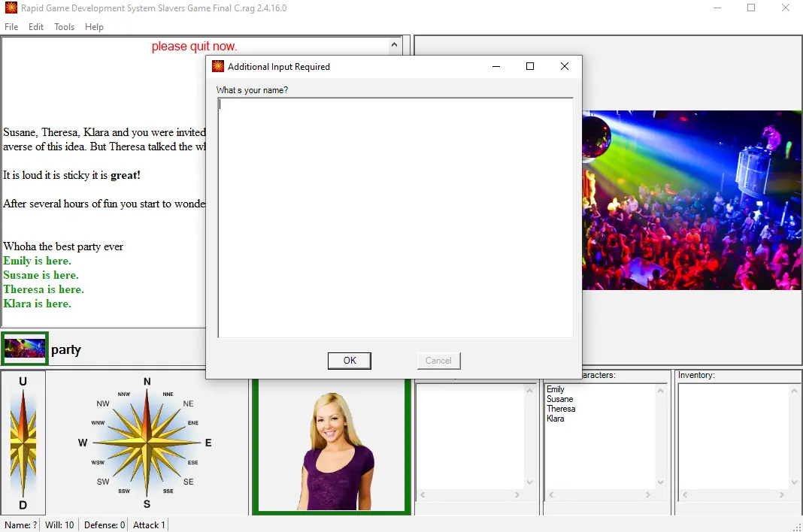This screenshot has height=532, width=803.
Task: Click the nightclub party scene image
Action: (692, 200)
